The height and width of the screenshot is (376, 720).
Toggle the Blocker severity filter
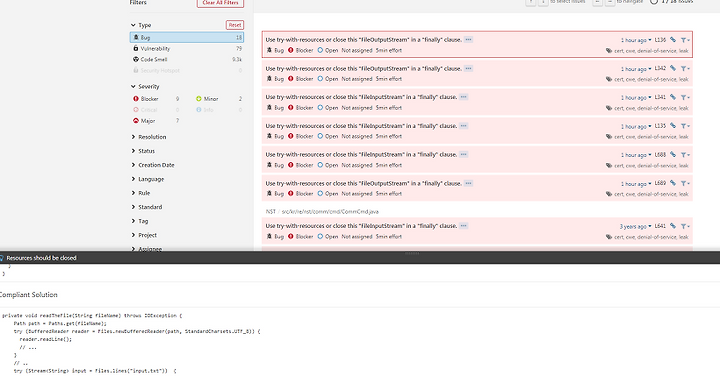coord(156,99)
